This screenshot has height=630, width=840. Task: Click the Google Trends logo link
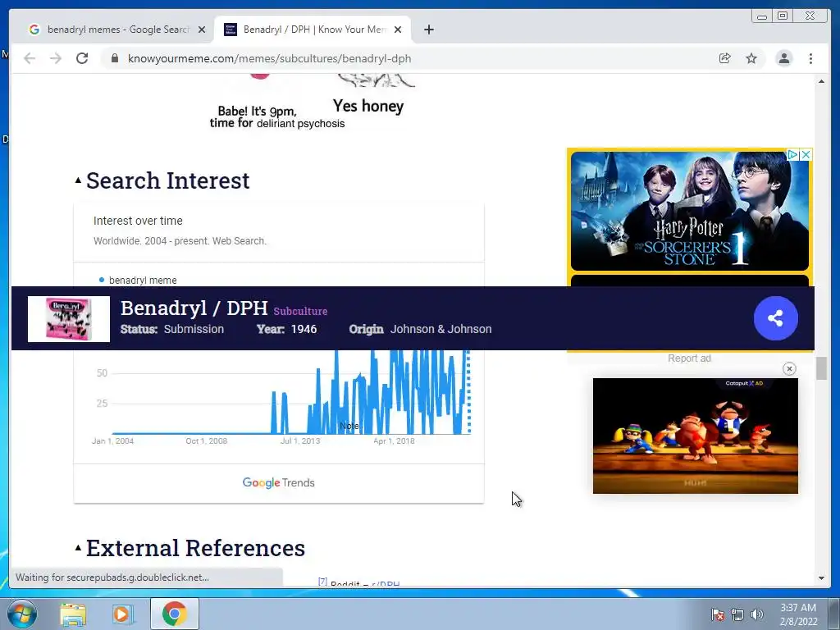[279, 482]
